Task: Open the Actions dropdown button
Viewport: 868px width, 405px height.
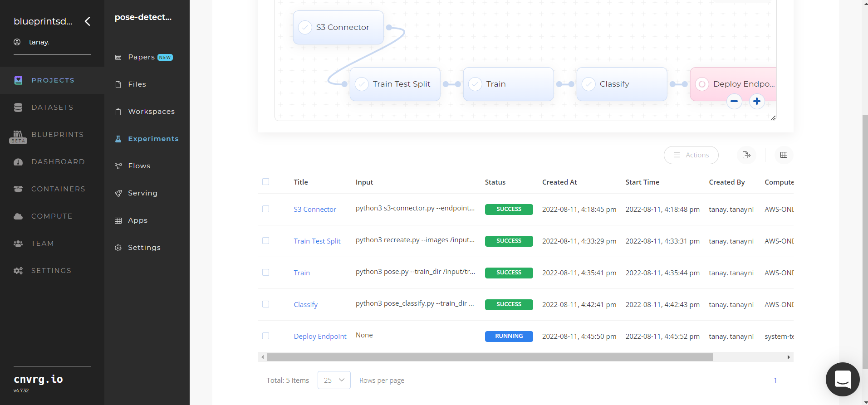Action: [691, 155]
